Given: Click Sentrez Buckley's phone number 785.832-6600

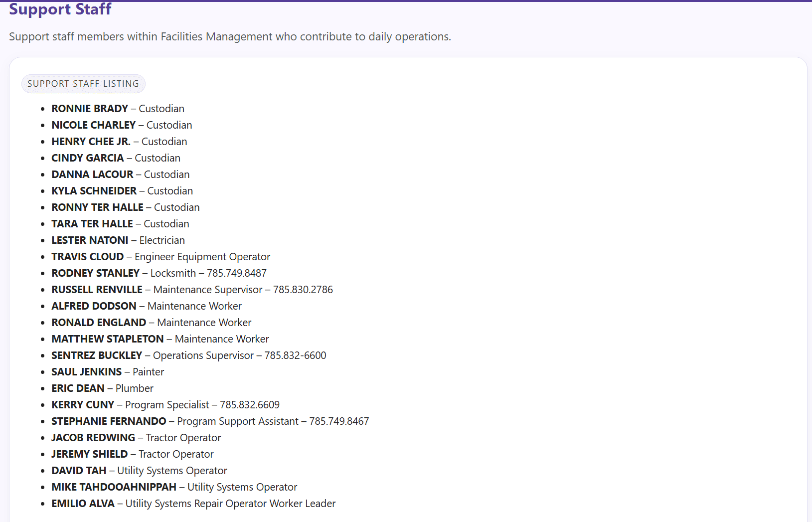Looking at the screenshot, I should click(295, 355).
